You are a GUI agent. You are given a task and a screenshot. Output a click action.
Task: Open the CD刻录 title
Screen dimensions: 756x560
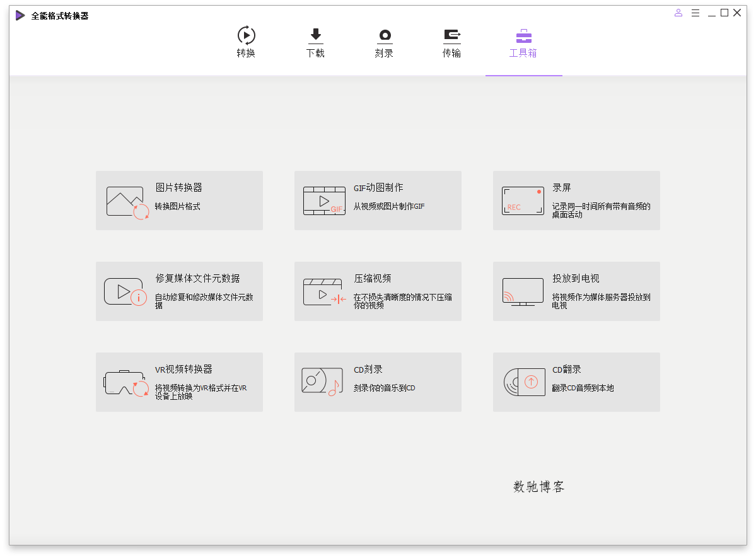368,369
